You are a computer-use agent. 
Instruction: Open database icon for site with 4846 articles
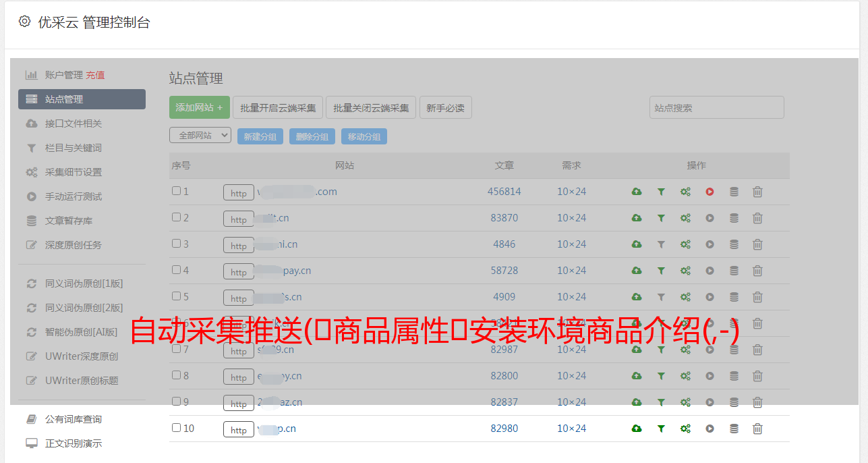(734, 244)
